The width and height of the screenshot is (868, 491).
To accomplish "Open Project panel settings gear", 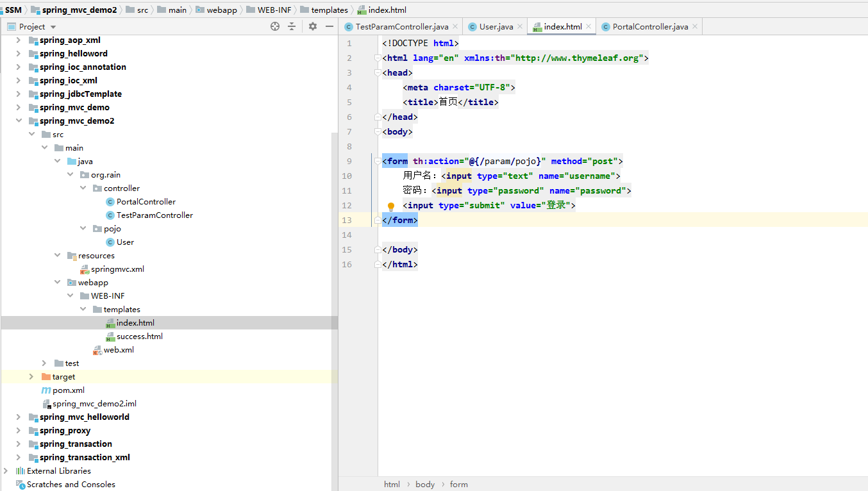I will click(313, 26).
